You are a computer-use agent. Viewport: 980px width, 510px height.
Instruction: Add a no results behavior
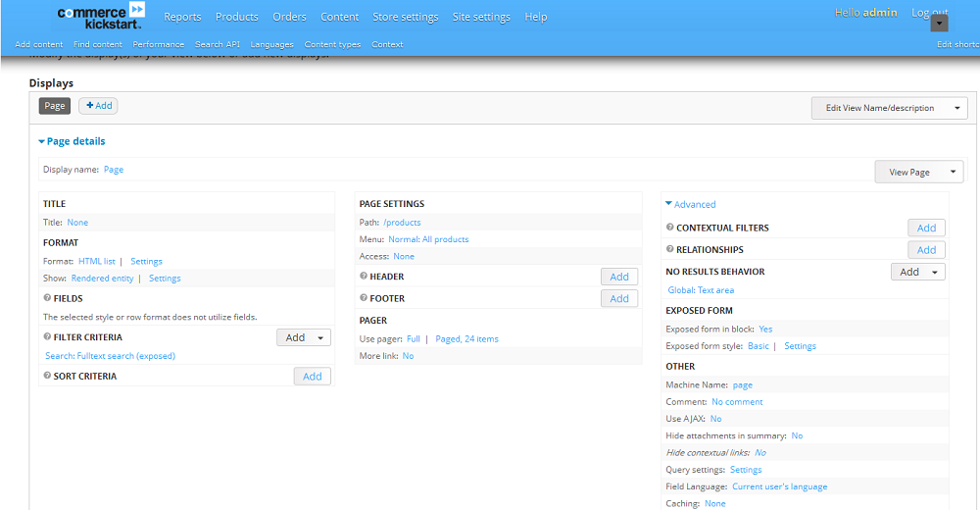tap(909, 273)
